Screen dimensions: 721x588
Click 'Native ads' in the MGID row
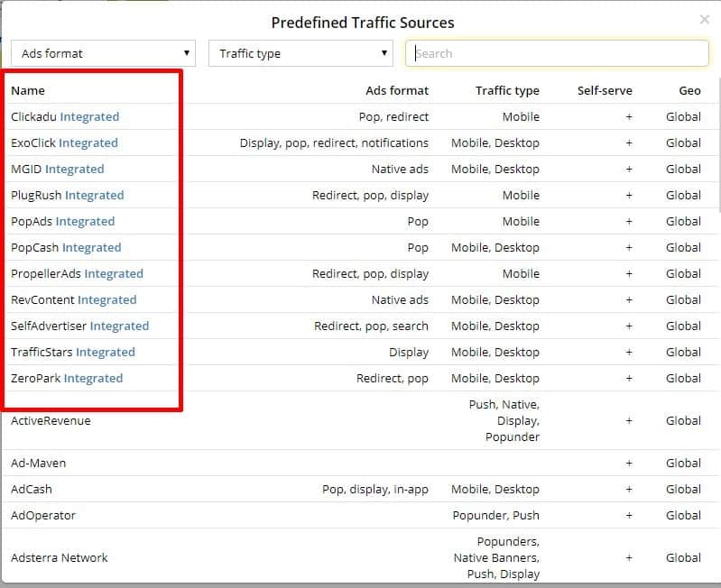coord(400,169)
